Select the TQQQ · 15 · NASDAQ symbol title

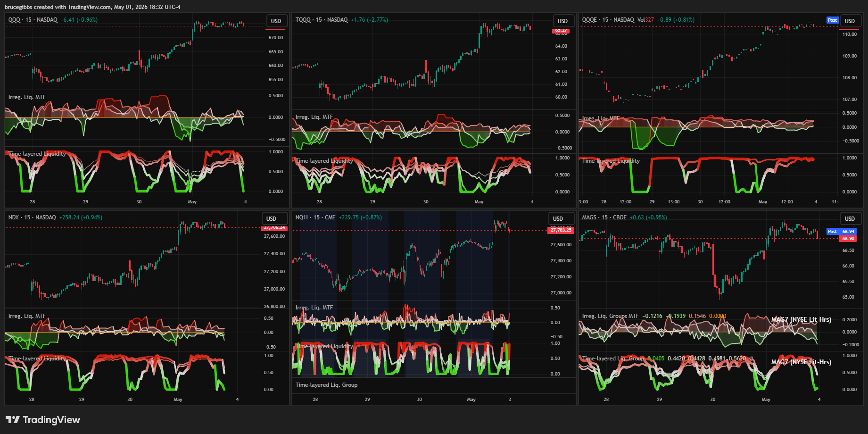322,20
